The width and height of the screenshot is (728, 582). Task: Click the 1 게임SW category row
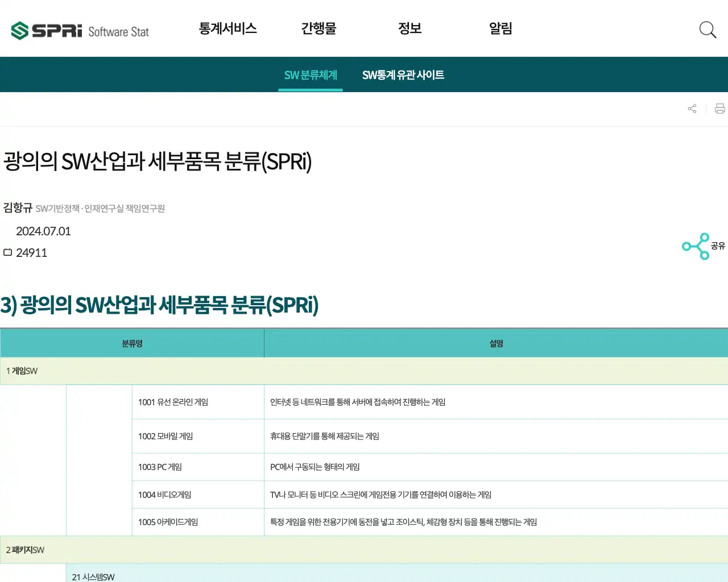tap(364, 371)
